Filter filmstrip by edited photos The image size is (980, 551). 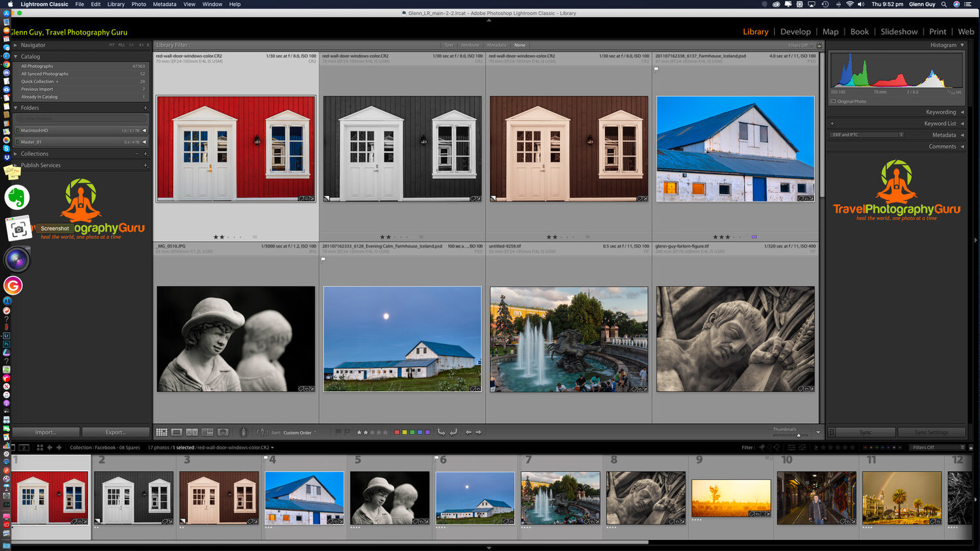[x=791, y=447]
